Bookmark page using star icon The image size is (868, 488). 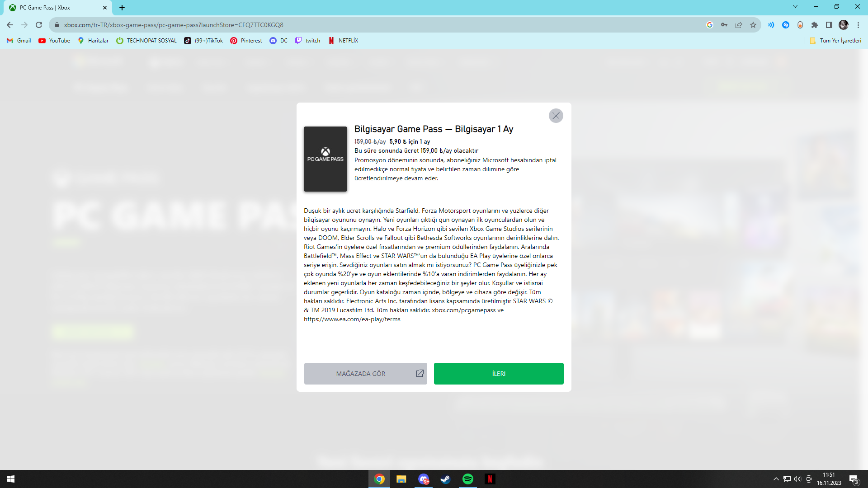pyautogui.click(x=753, y=25)
